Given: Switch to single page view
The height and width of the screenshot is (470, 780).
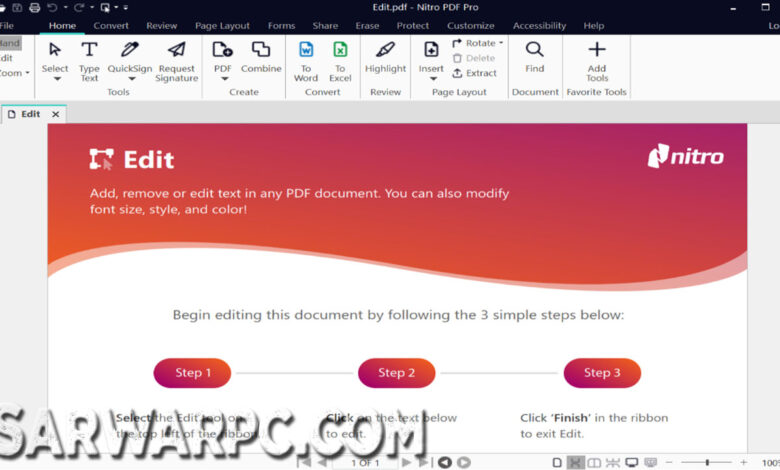Looking at the screenshot, I should click(557, 463).
